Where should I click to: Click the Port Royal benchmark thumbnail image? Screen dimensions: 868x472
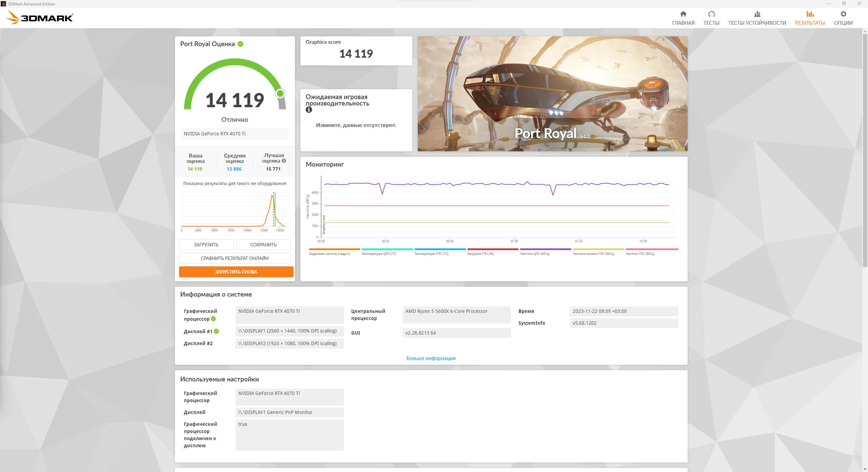552,94
